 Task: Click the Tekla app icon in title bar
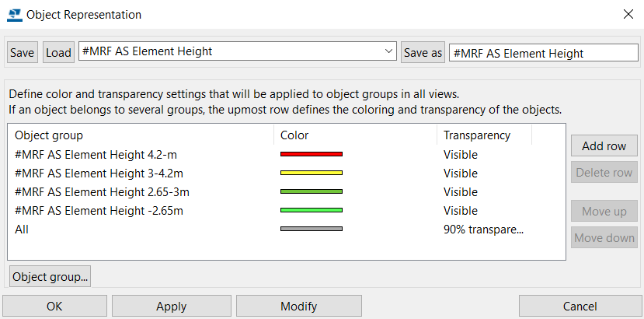click(x=15, y=15)
